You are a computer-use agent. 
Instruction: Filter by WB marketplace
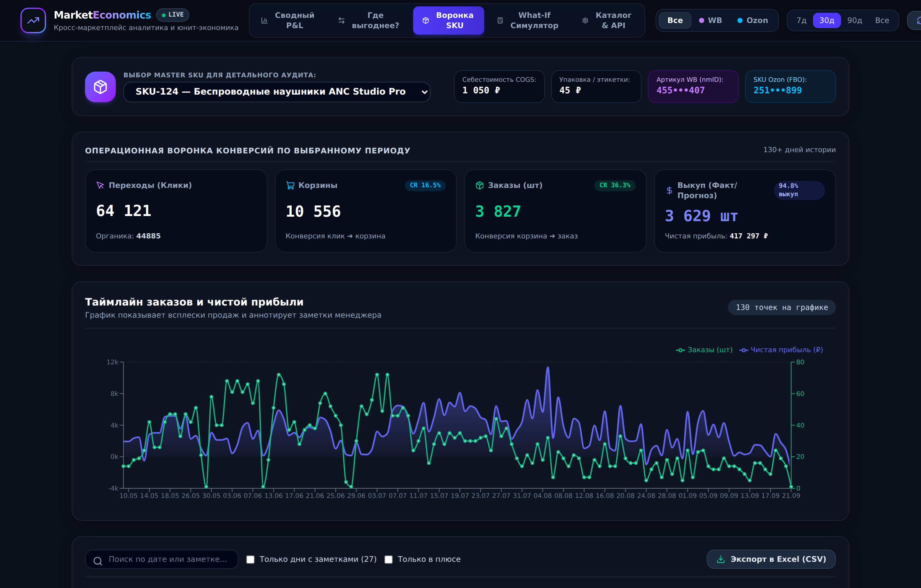pyautogui.click(x=710, y=20)
